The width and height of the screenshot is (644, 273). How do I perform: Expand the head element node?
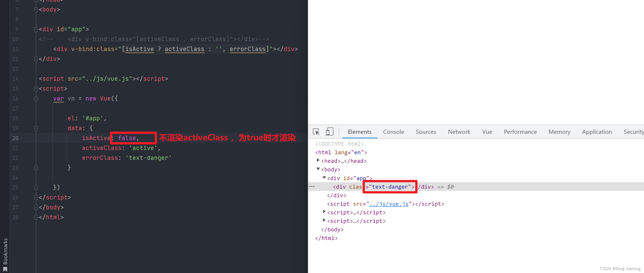[318, 160]
